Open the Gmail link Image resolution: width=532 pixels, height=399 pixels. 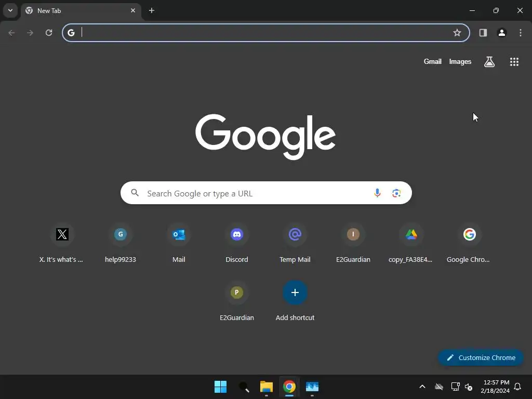(433, 61)
